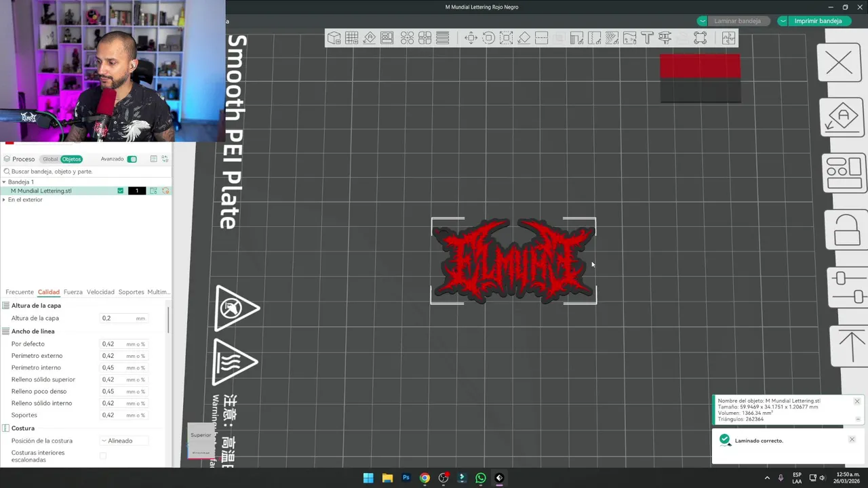Click the plate remove X icon

click(840, 64)
